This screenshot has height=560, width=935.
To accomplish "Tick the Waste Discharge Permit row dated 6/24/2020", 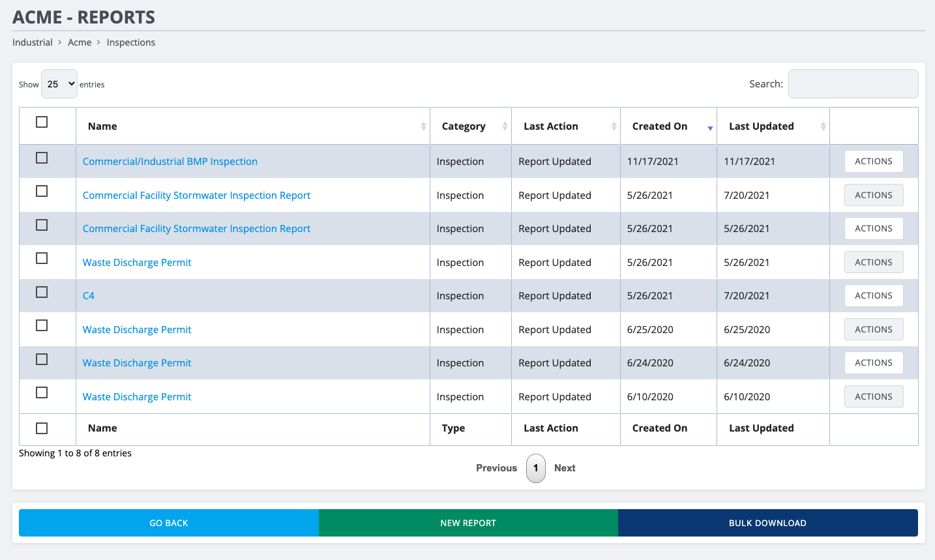I will pyautogui.click(x=42, y=359).
